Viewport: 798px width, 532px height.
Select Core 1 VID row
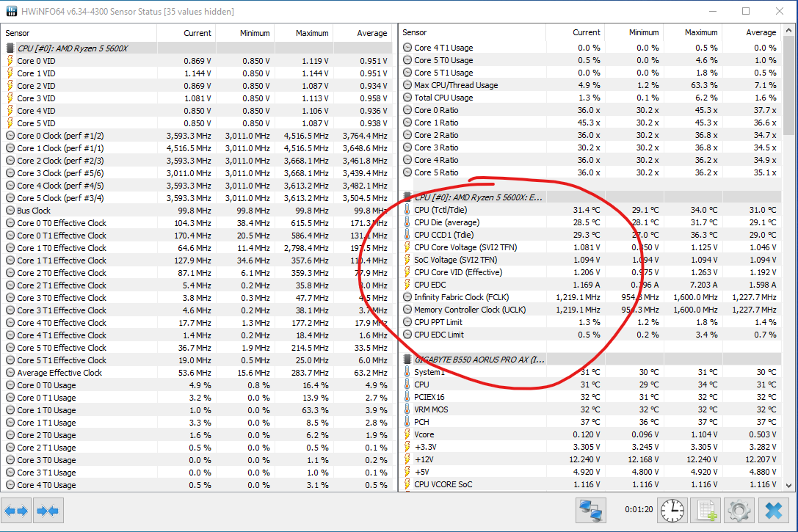[198, 73]
